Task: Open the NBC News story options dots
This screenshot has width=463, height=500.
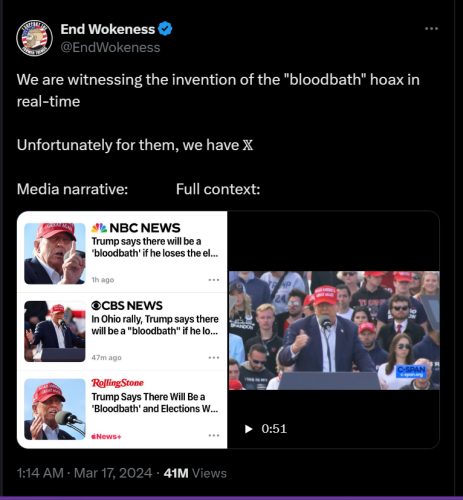Action: click(214, 280)
